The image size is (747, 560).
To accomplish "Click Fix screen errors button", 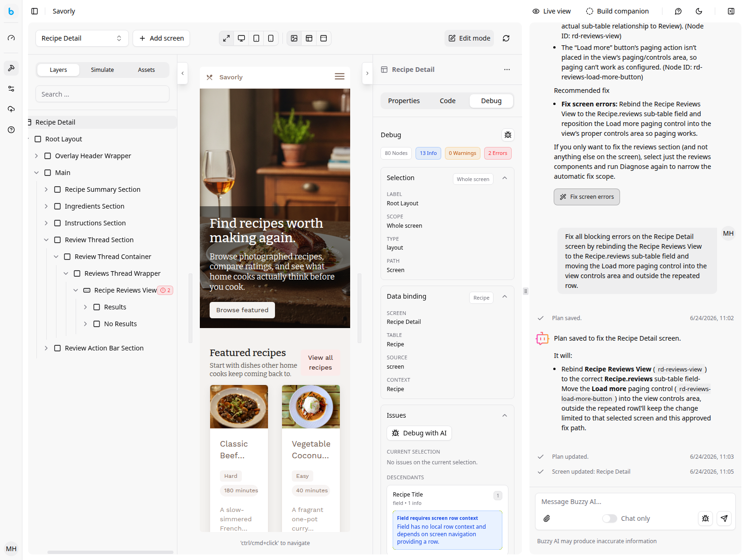I will coord(587,197).
